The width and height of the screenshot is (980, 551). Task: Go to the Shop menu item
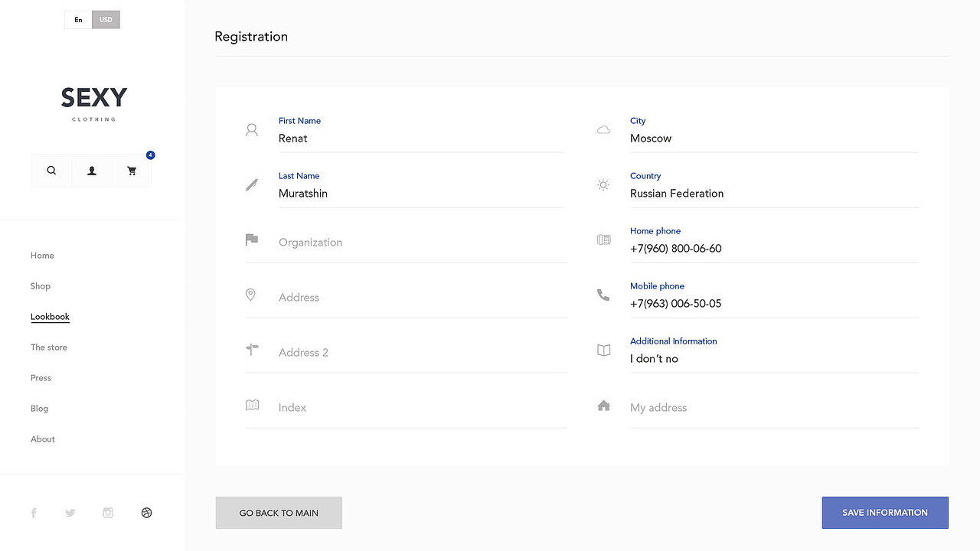point(41,286)
